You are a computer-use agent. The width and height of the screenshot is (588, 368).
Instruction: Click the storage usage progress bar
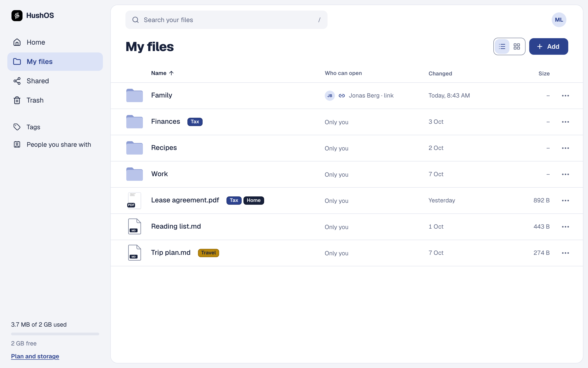tap(55, 334)
